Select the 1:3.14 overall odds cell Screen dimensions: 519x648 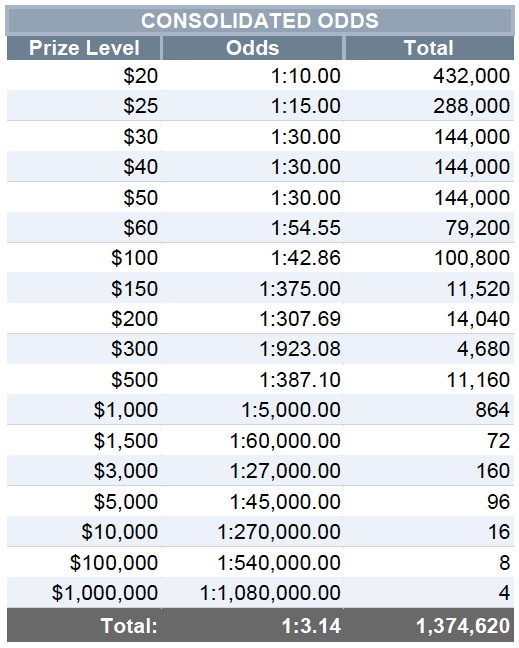[252, 625]
